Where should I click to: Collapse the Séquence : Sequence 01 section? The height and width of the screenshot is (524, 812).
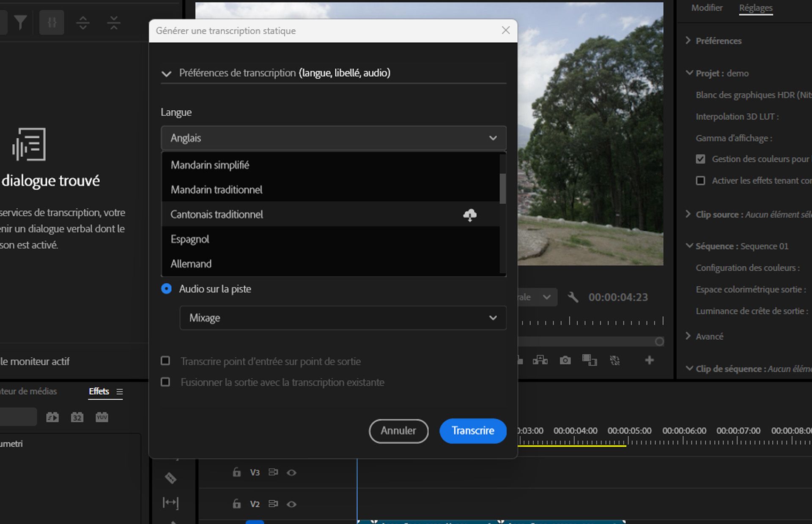pyautogui.click(x=690, y=246)
